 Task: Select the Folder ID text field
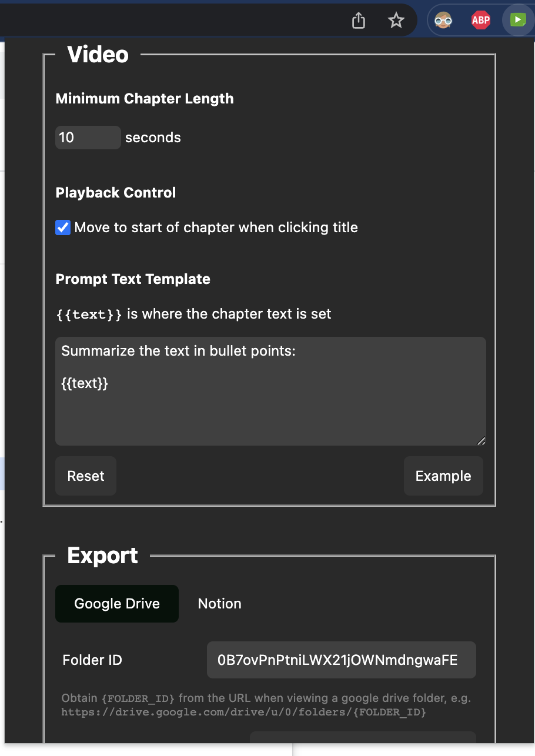[341, 660]
